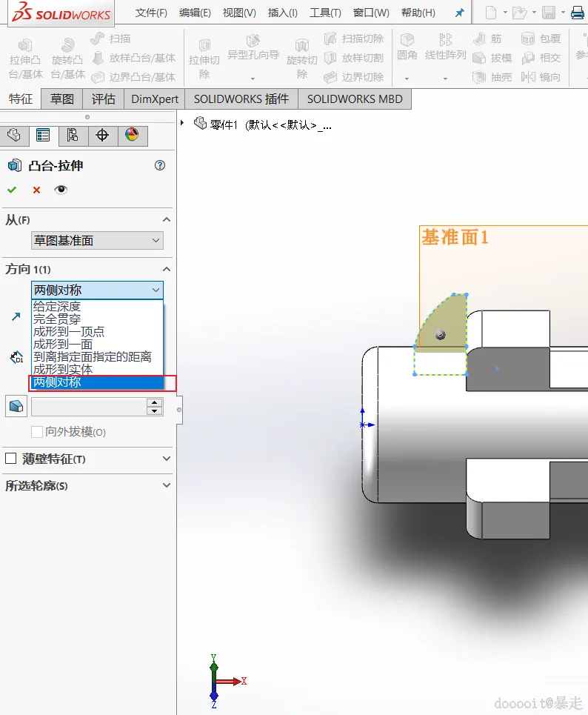The height and width of the screenshot is (715, 588).
Task: Enable the 薄壁特征 checkbox
Action: coord(10,459)
